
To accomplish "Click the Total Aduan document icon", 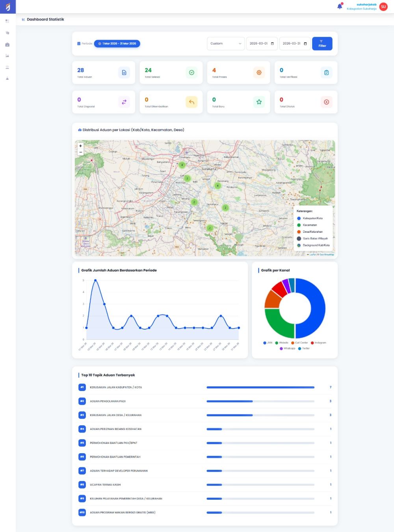I will [x=124, y=72].
